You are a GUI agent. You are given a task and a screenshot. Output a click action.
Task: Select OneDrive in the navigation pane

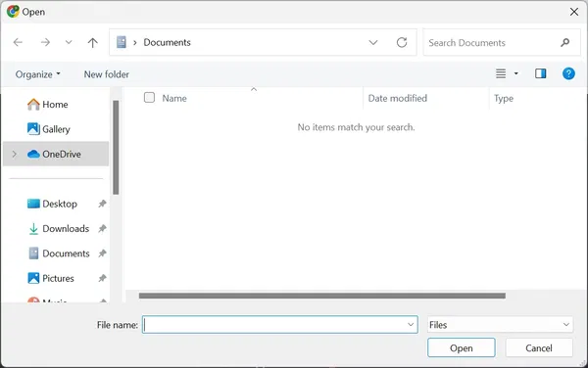click(56, 154)
